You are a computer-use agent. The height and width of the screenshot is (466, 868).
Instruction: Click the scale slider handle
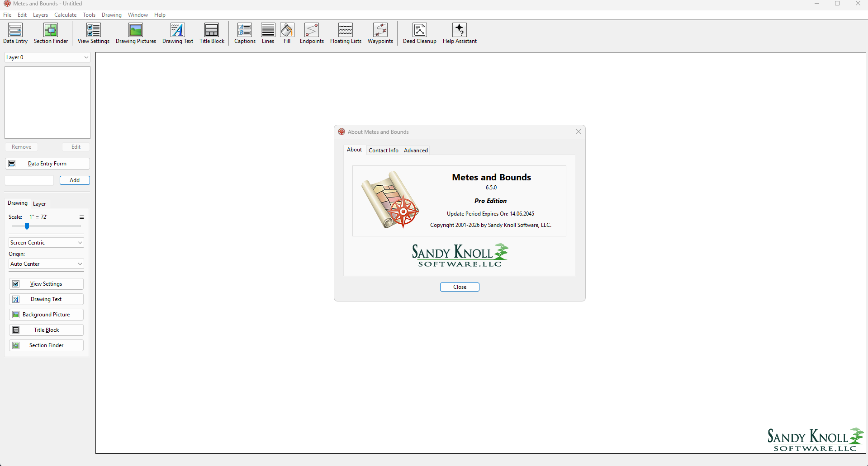tap(27, 226)
